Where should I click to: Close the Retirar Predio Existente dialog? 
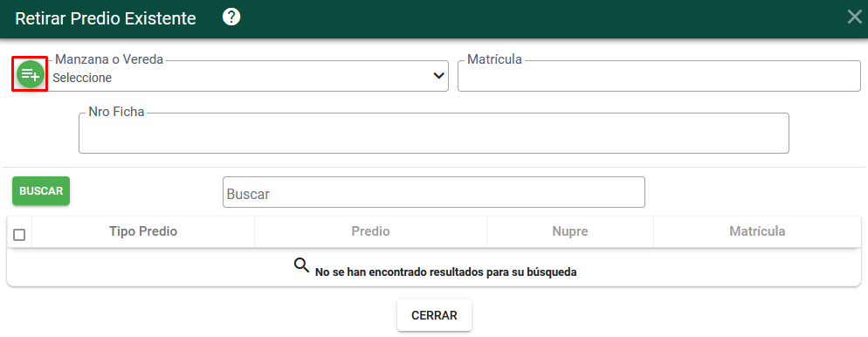pos(855,17)
